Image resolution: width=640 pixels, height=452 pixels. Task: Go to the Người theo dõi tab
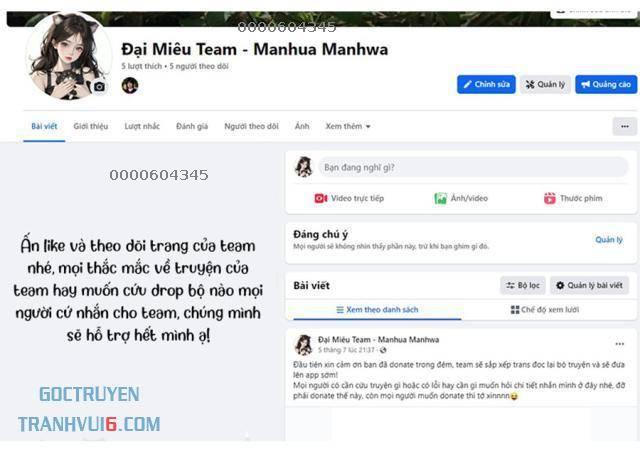point(251,126)
